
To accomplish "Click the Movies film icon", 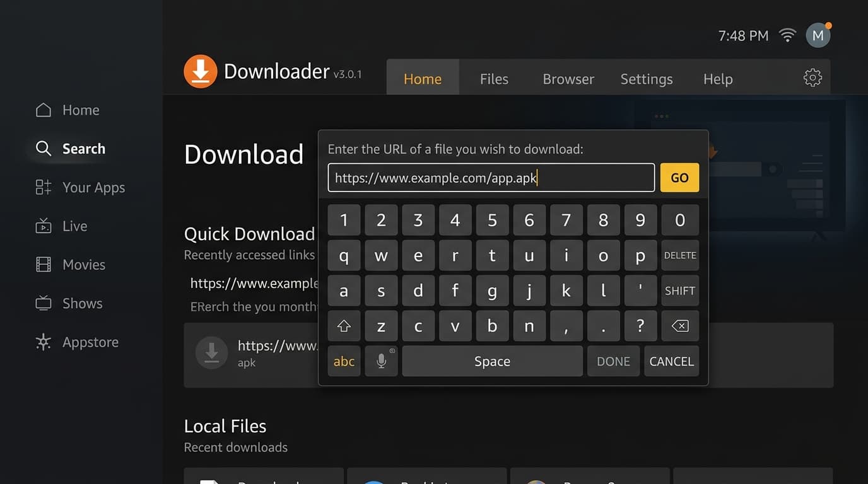I will [x=44, y=265].
